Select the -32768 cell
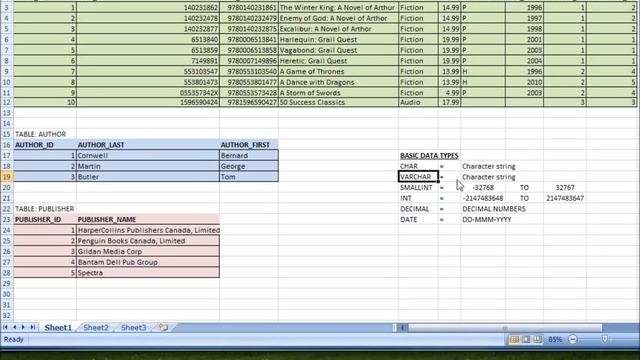640x360 pixels. point(483,187)
